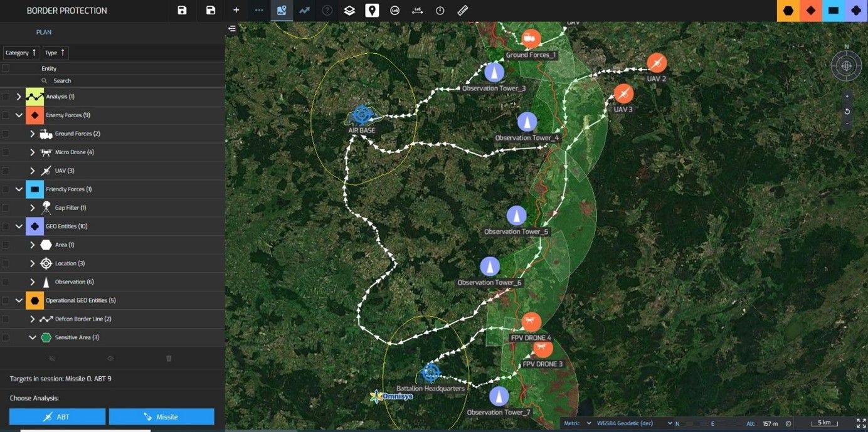
Task: Open the three-dots more options icon
Action: pyautogui.click(x=259, y=10)
